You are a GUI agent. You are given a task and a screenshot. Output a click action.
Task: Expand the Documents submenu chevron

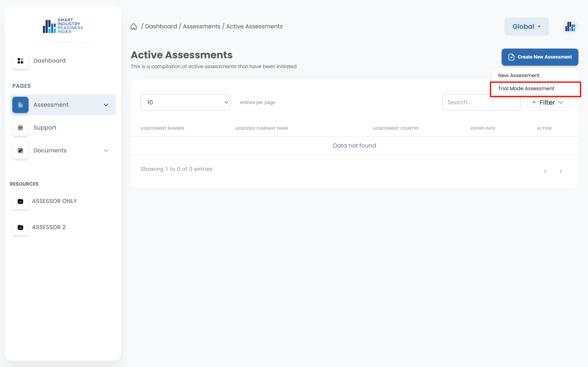click(106, 151)
